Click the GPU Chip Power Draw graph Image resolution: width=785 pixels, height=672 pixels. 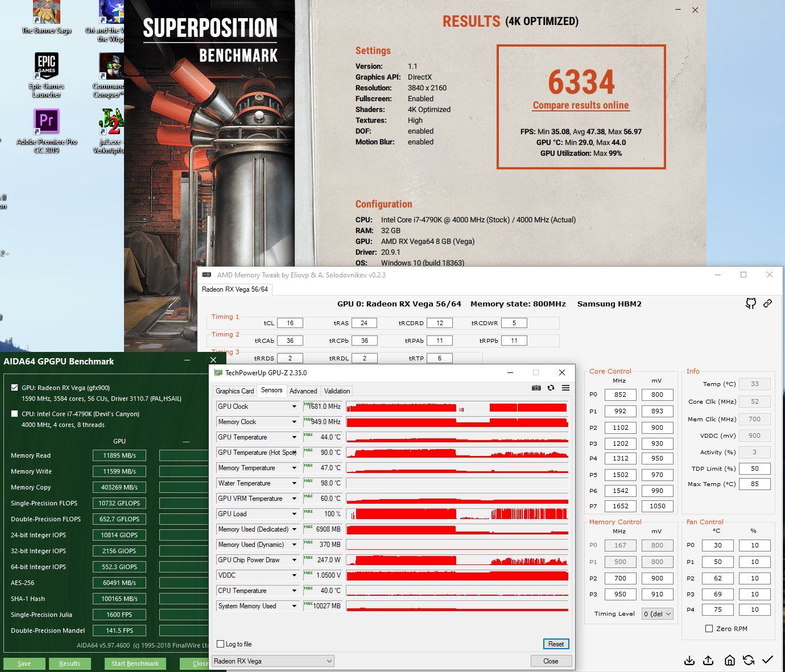[457, 560]
